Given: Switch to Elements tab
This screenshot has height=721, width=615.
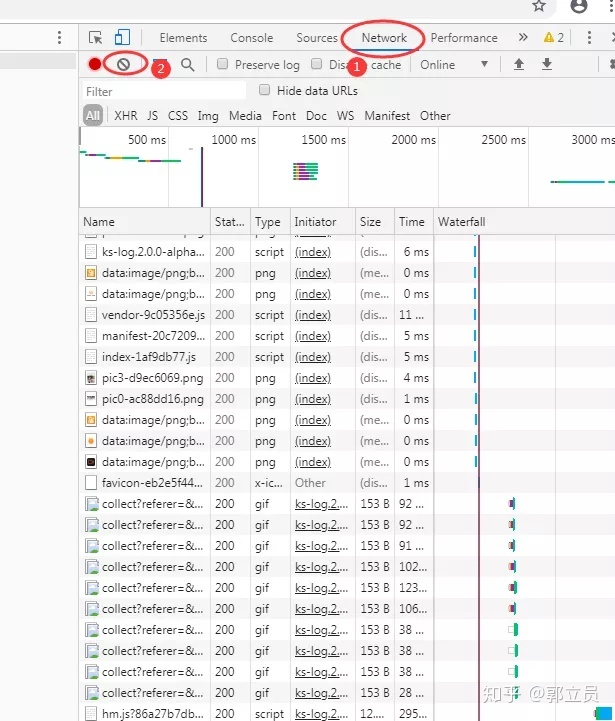Looking at the screenshot, I should (183, 38).
